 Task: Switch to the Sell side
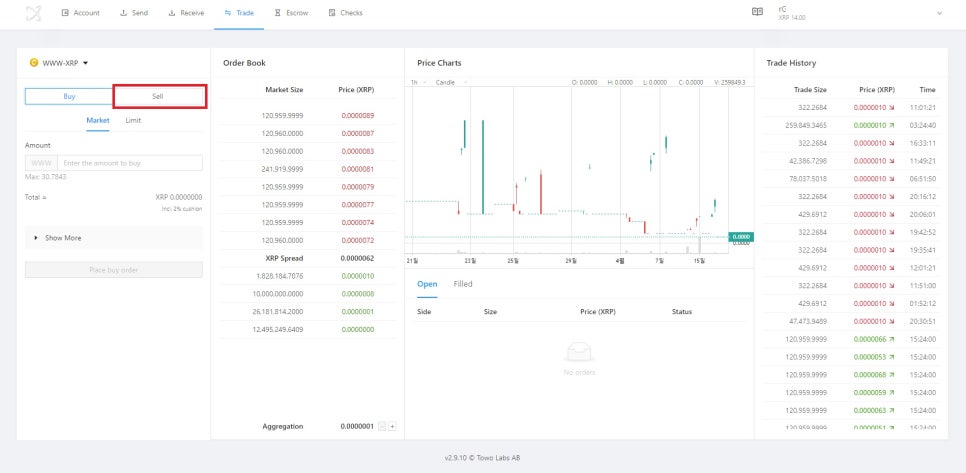click(x=158, y=97)
